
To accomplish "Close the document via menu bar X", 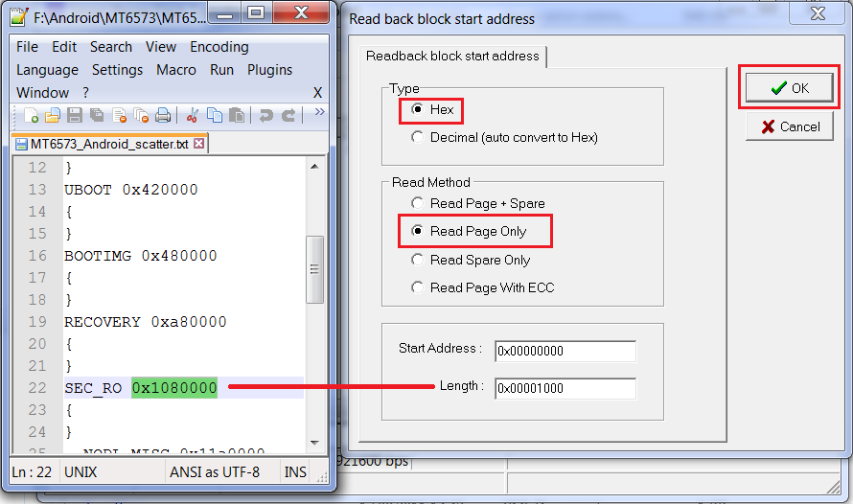I will [317, 93].
